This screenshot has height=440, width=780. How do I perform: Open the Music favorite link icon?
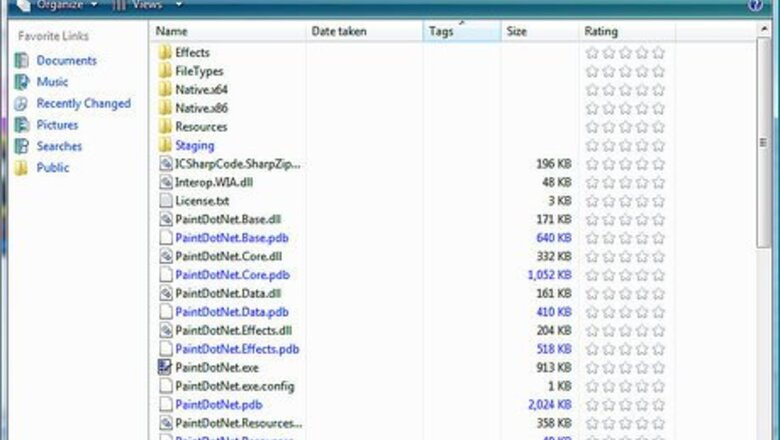(22, 82)
